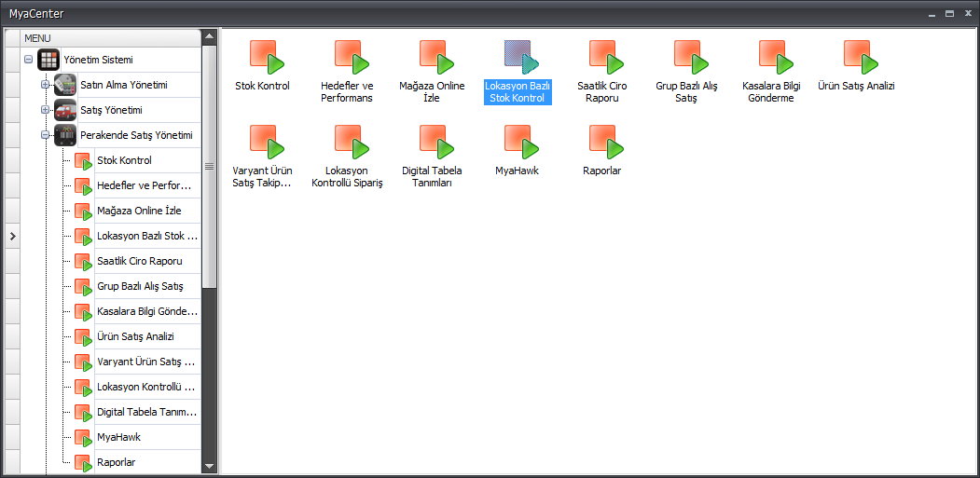Screen dimensions: 980x478
Task: Click the Satın Alma Yönetimi tree icon
Action: pyautogui.click(x=65, y=85)
